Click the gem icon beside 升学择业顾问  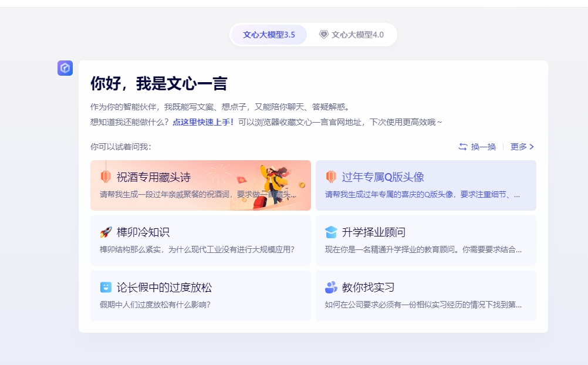click(331, 231)
